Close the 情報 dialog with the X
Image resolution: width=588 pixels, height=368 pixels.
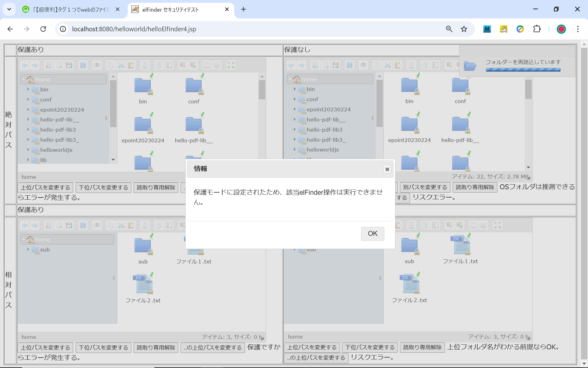pyautogui.click(x=387, y=169)
